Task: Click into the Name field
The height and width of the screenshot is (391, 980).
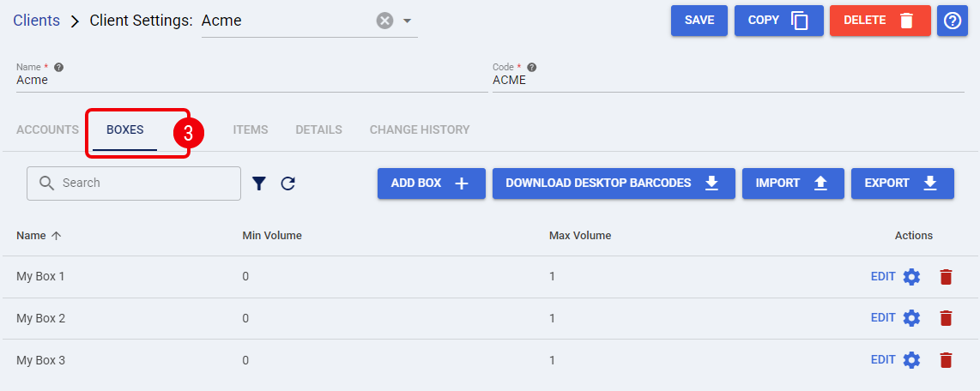Action: point(252,80)
